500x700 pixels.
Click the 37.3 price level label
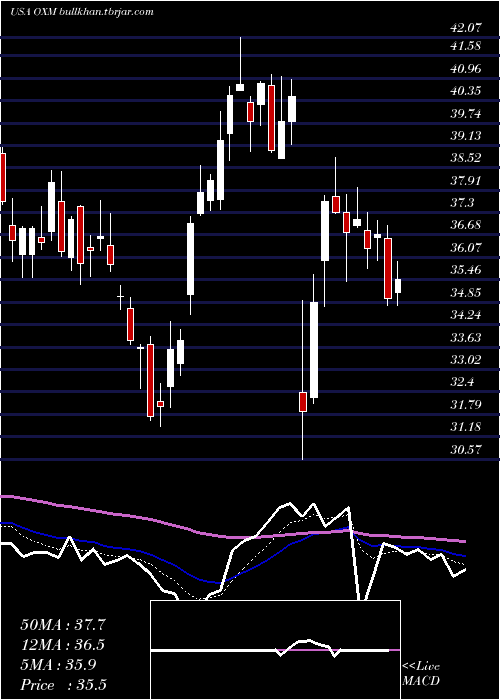(x=462, y=203)
